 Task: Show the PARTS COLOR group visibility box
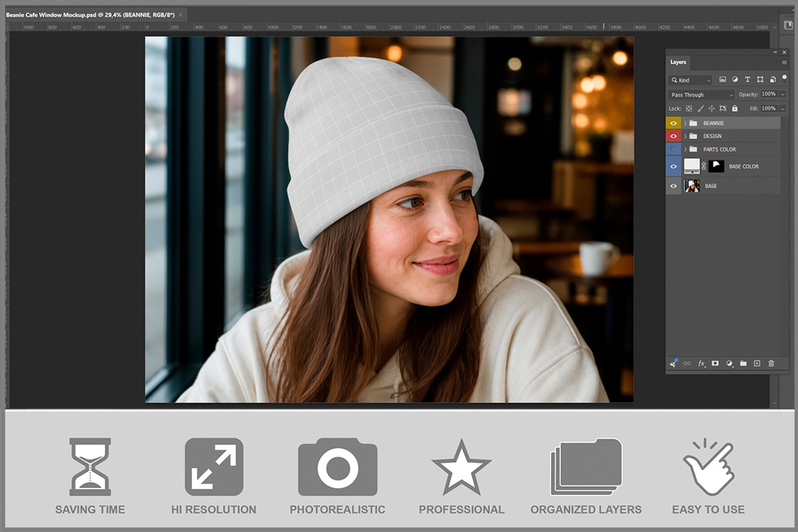tap(674, 150)
